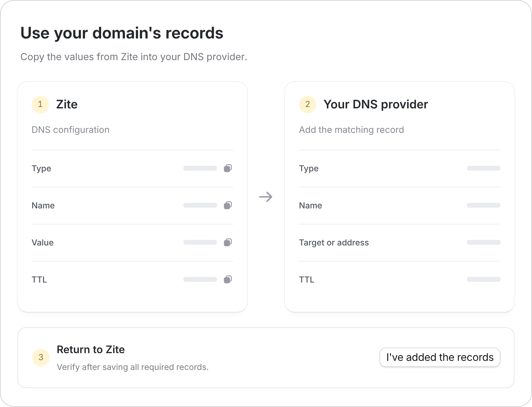The image size is (532, 407).
Task: Copy the Value field in Zite card
Action: pyautogui.click(x=228, y=242)
